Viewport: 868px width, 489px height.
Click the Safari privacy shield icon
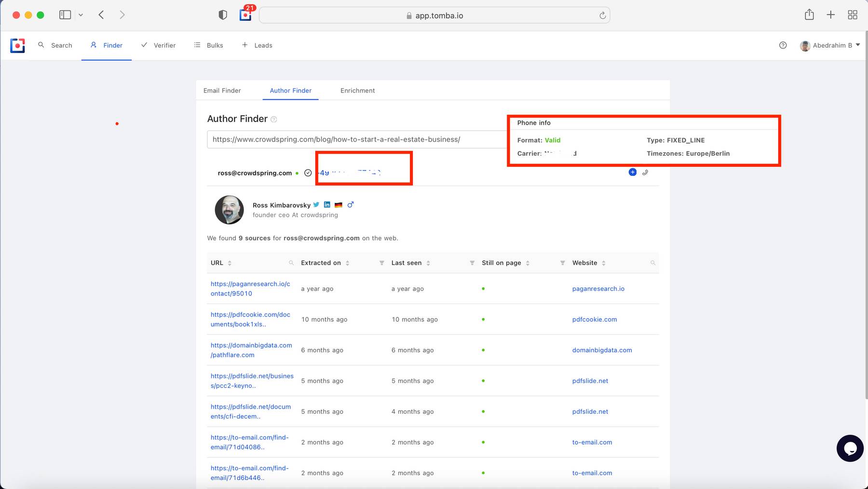pos(223,15)
